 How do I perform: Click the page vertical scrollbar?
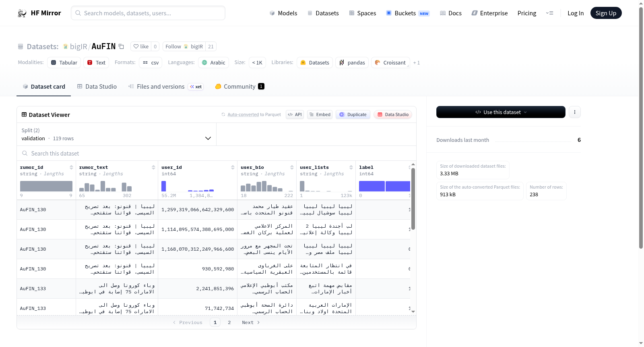point(641,127)
